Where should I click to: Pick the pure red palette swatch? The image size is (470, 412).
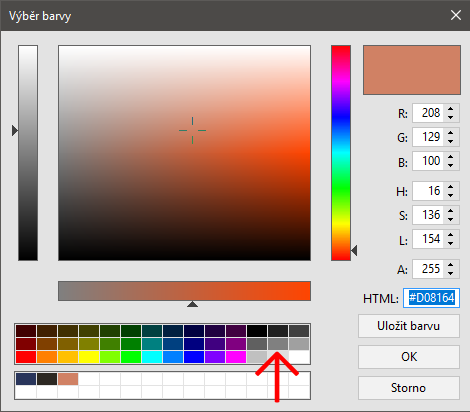pyautogui.click(x=26, y=357)
